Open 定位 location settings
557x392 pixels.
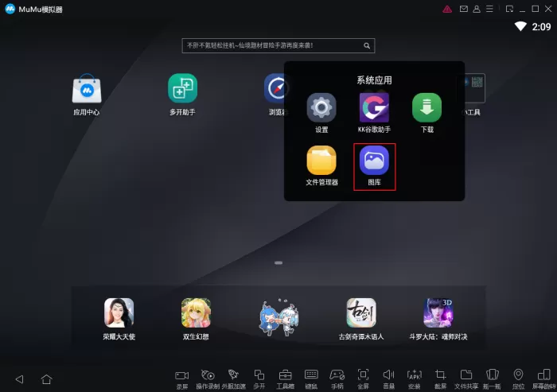point(518,378)
